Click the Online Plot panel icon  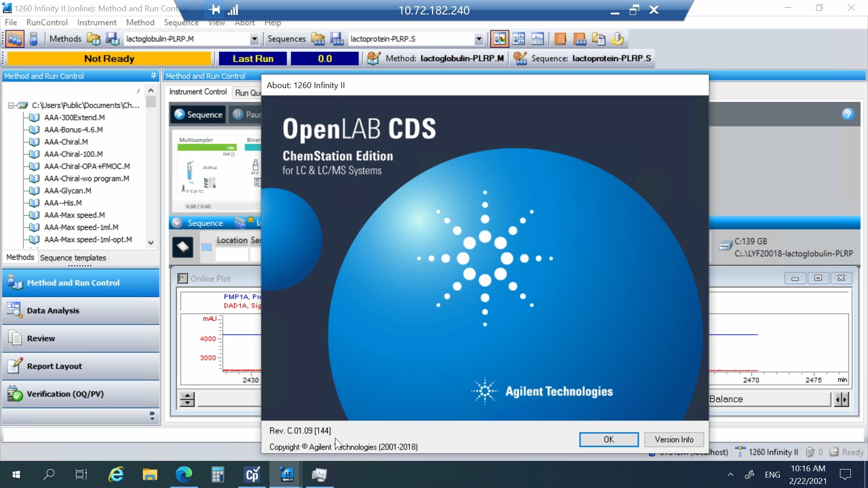[x=182, y=278]
